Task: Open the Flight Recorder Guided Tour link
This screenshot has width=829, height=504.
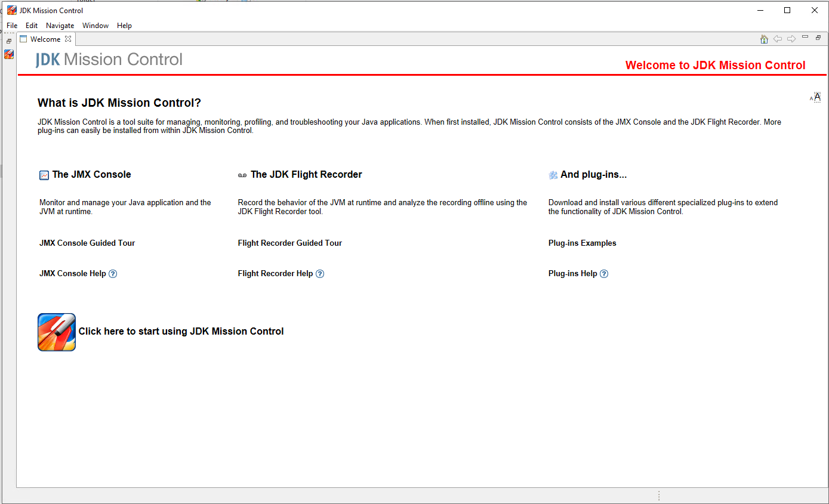Action: tap(290, 243)
